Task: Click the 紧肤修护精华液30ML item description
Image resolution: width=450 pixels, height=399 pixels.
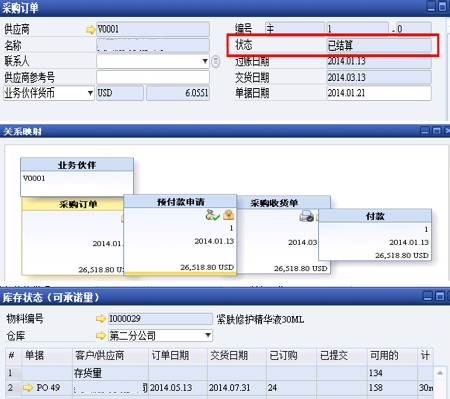Action: tap(260, 320)
